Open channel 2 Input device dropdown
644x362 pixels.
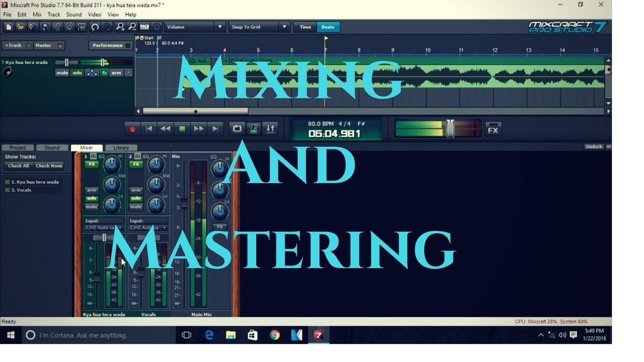[x=148, y=228]
